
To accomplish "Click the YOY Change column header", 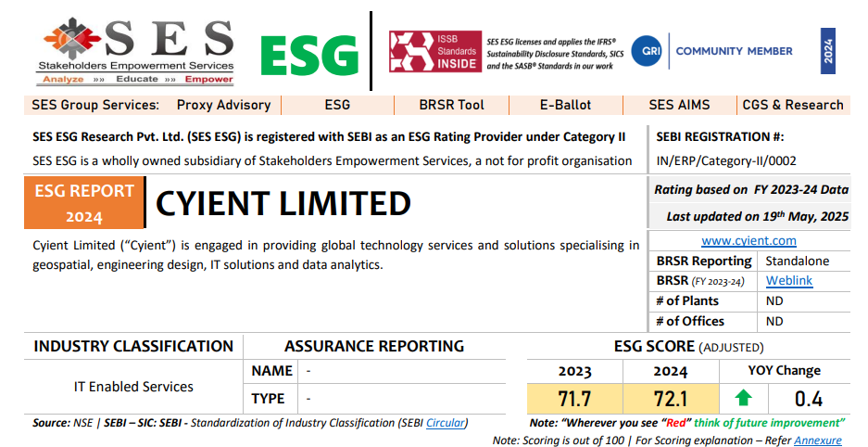I will click(x=785, y=371).
